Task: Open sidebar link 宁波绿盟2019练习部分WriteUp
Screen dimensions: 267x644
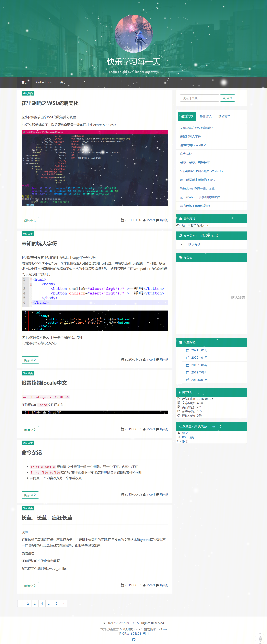Action: [201, 171]
